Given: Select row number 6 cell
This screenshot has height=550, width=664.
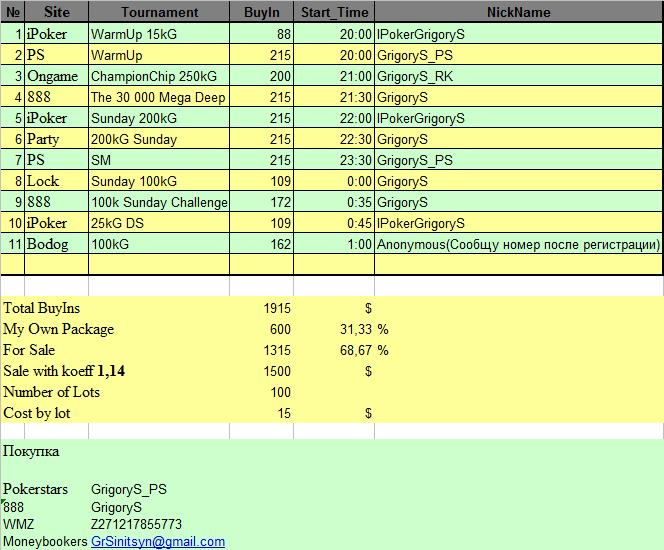Looking at the screenshot, I should click(x=13, y=139).
